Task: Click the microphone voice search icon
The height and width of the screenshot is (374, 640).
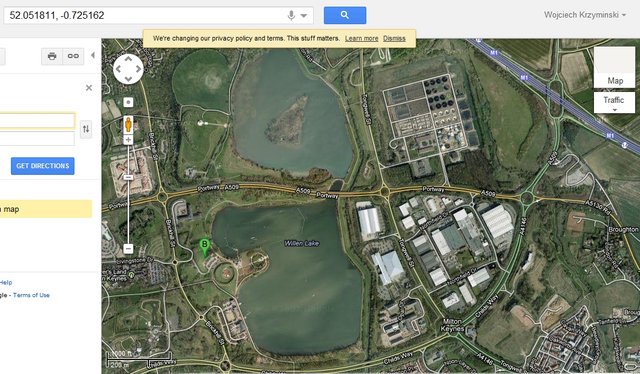Action: (x=291, y=16)
